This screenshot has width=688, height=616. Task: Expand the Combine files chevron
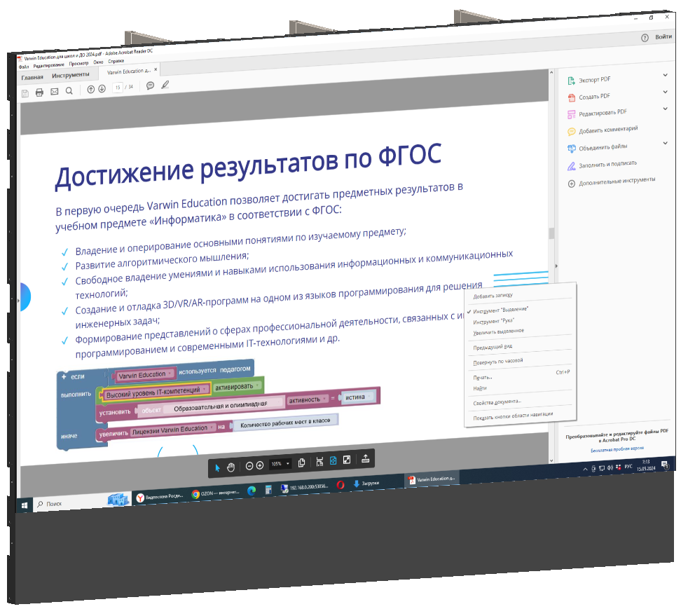tap(665, 142)
